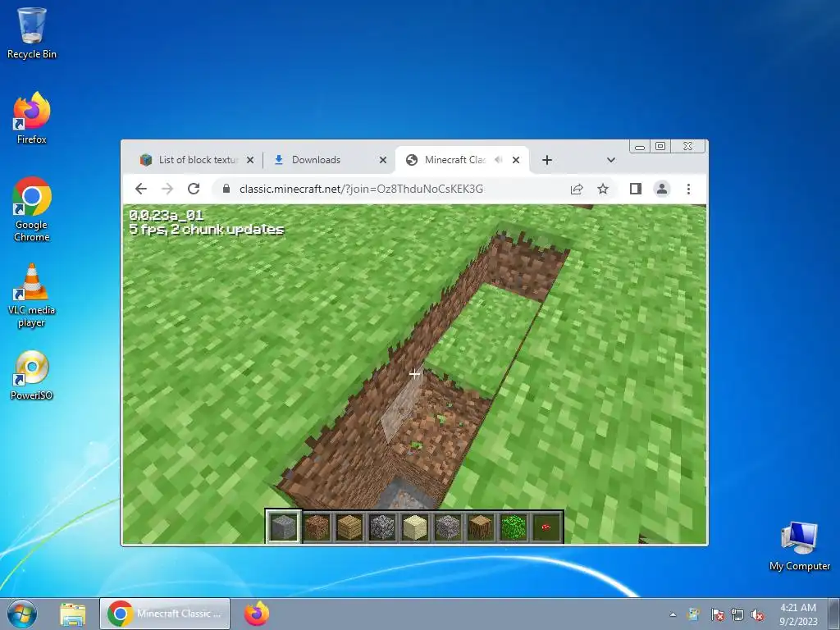Screen dimensions: 840x630
Task: Click the Show desktop strip on taskbar
Action: click(x=833, y=614)
